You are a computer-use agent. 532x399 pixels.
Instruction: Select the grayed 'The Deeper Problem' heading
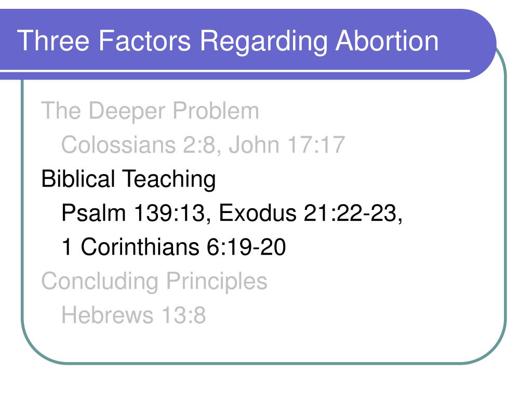tap(150, 111)
